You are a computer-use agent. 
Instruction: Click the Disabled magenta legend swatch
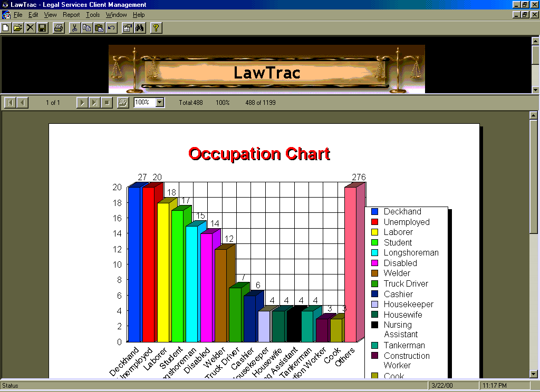375,263
